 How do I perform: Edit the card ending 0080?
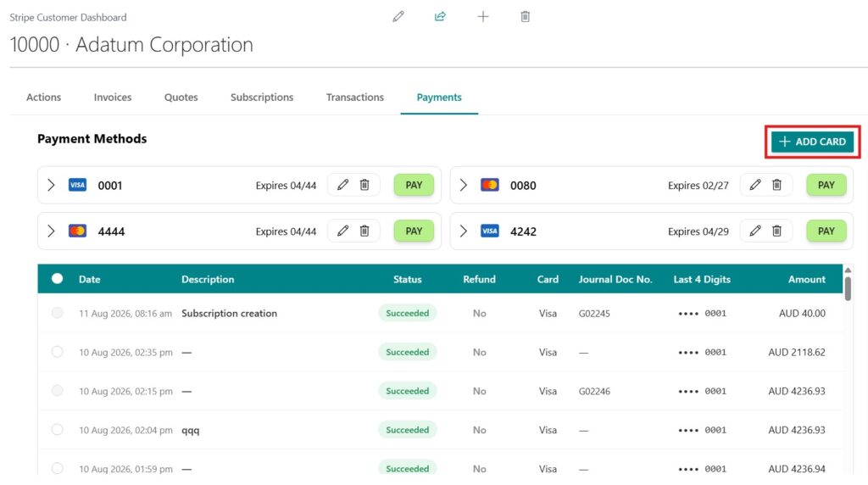(755, 185)
